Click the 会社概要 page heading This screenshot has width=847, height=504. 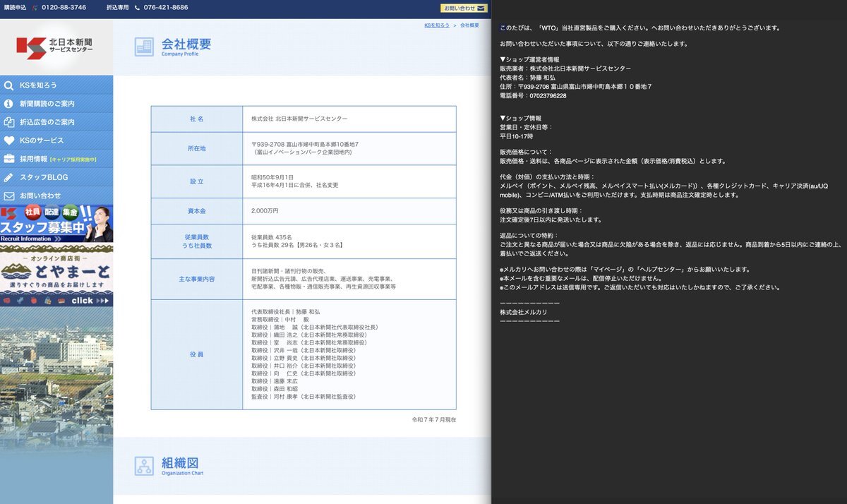click(186, 44)
